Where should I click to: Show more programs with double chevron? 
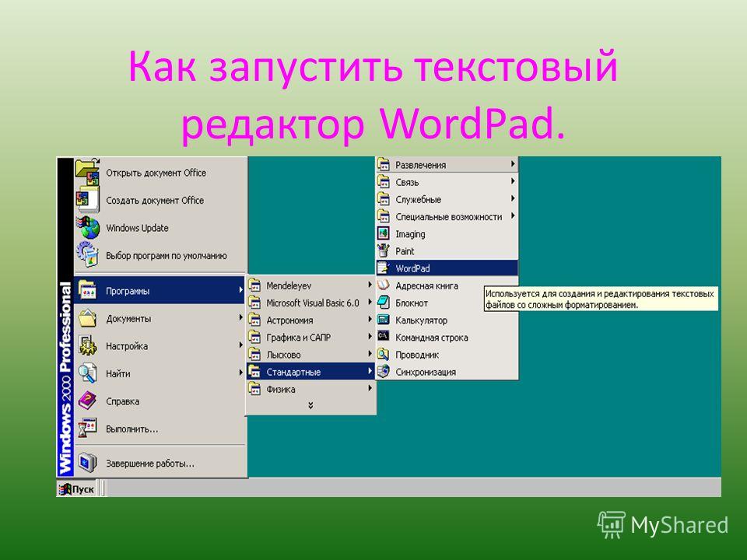310,405
